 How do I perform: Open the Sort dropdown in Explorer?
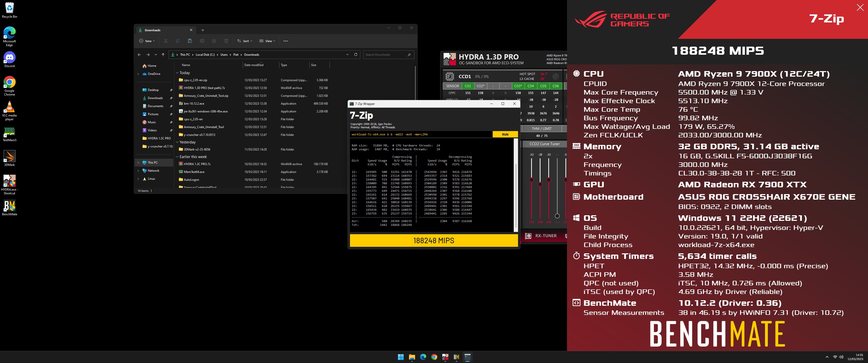coord(245,41)
